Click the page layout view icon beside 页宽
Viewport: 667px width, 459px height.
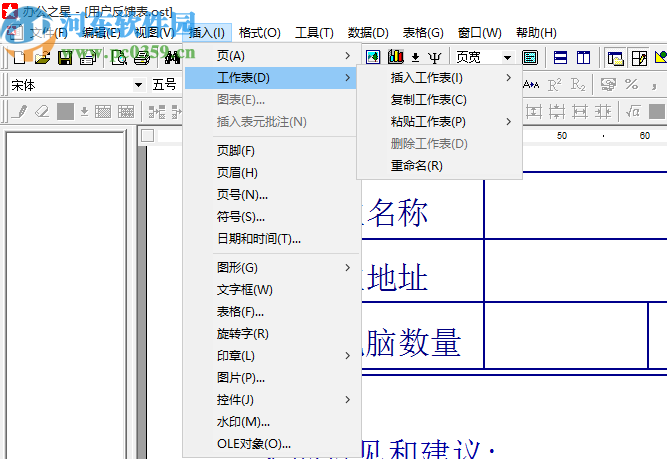click(x=530, y=57)
